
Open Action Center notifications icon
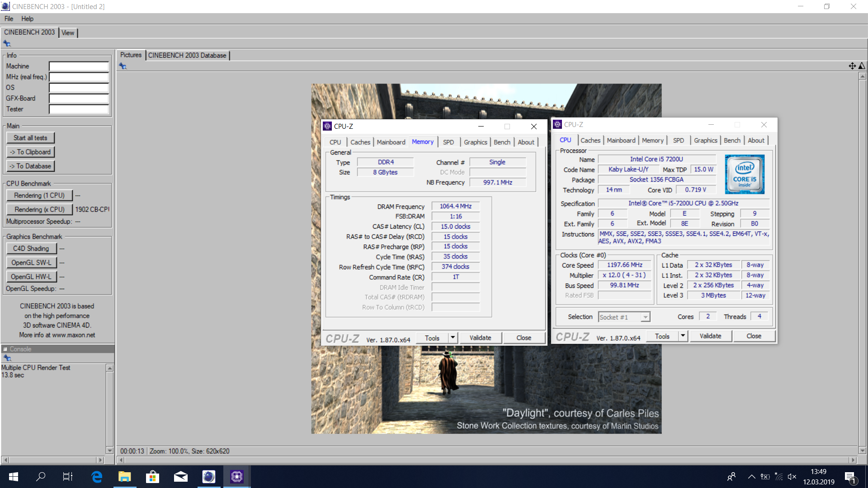tap(850, 477)
